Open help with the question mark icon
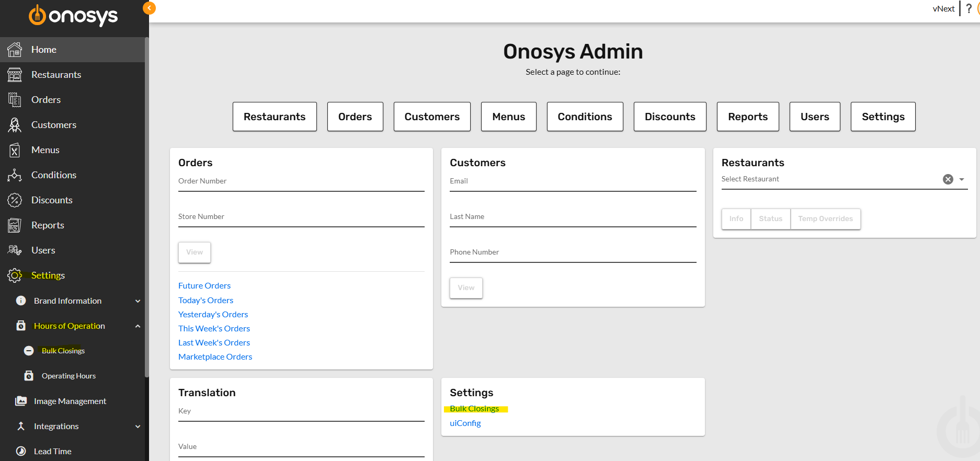Viewport: 980px width, 461px height. point(968,8)
